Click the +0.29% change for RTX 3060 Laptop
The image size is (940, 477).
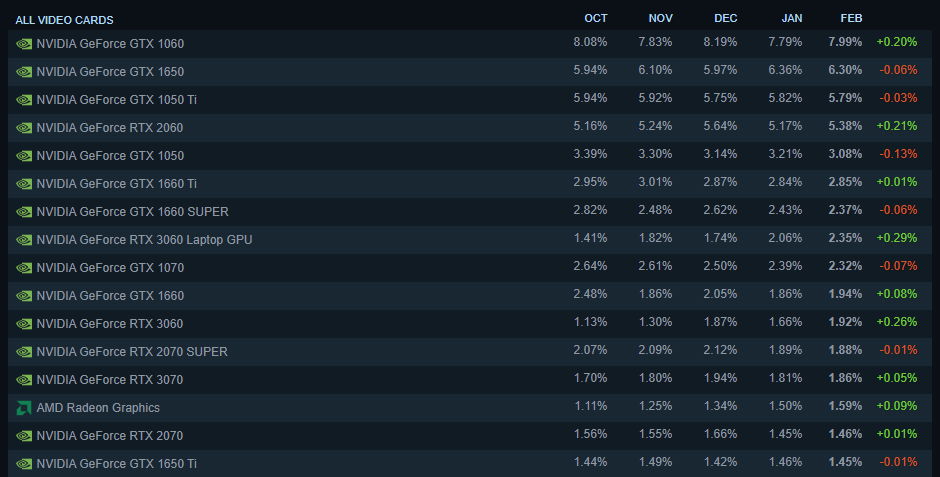(896, 239)
